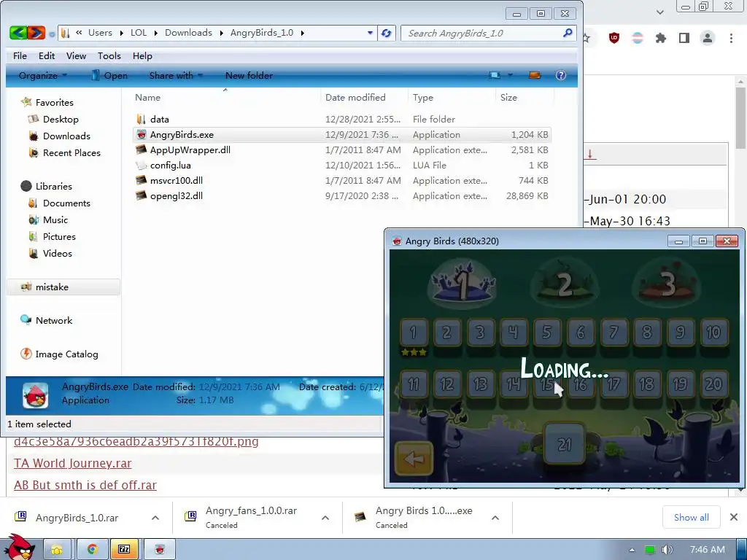Open the TA World Journey.rar link
Screen dimensions: 747x560
click(72, 463)
